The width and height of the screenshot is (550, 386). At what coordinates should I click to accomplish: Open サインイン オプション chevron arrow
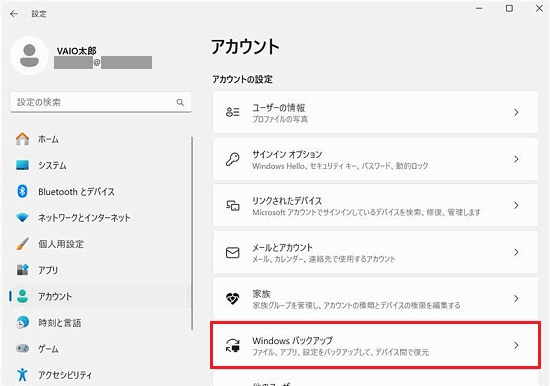pos(516,159)
